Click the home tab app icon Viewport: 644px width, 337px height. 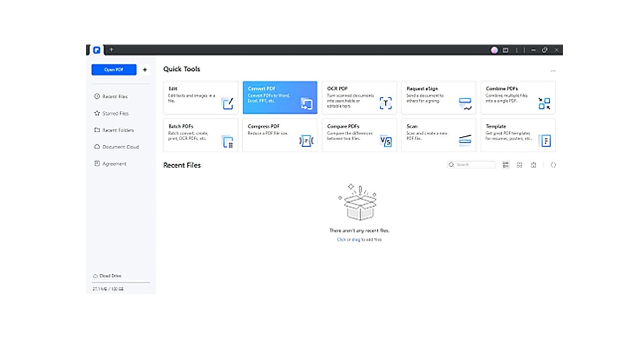97,50
